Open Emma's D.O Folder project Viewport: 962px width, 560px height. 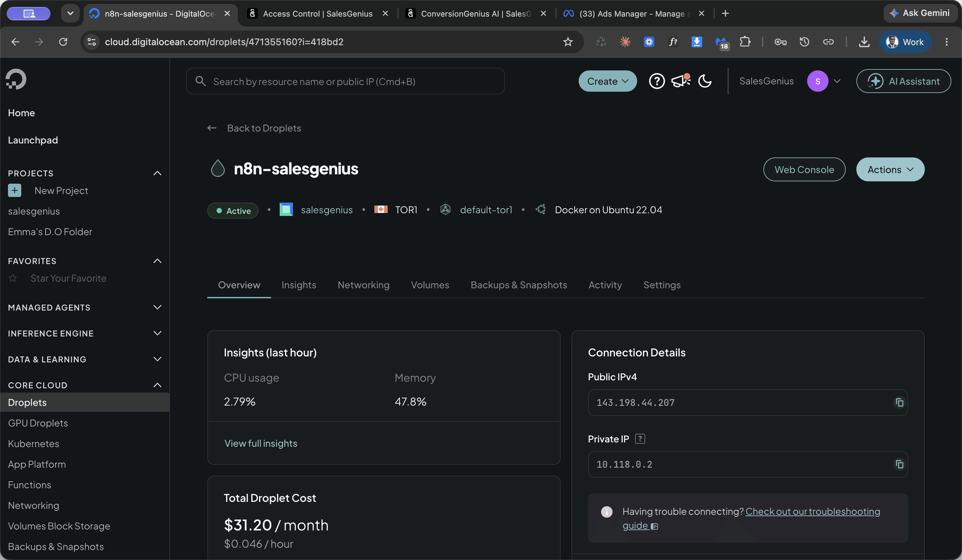50,232
